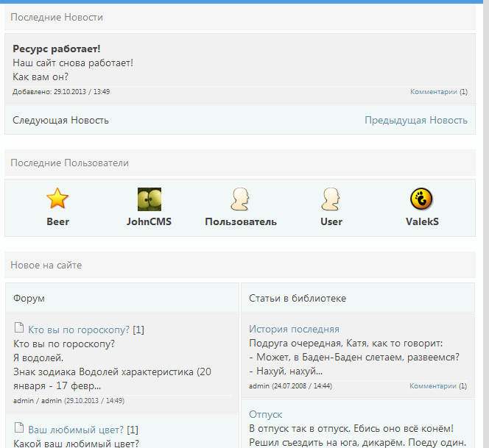Image resolution: width=489 pixels, height=448 pixels.
Task: Open the Beer username profile link
Action: [x=57, y=221]
